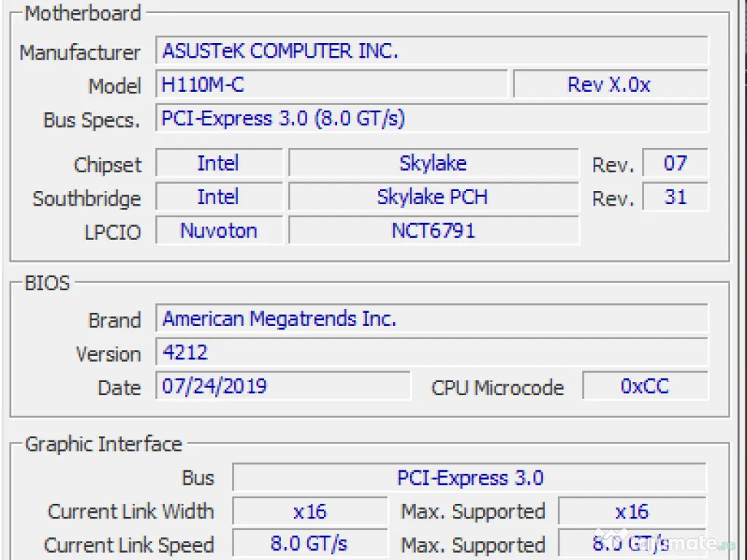Select the Model field showing H110M-C
The image size is (747, 560).
331,85
